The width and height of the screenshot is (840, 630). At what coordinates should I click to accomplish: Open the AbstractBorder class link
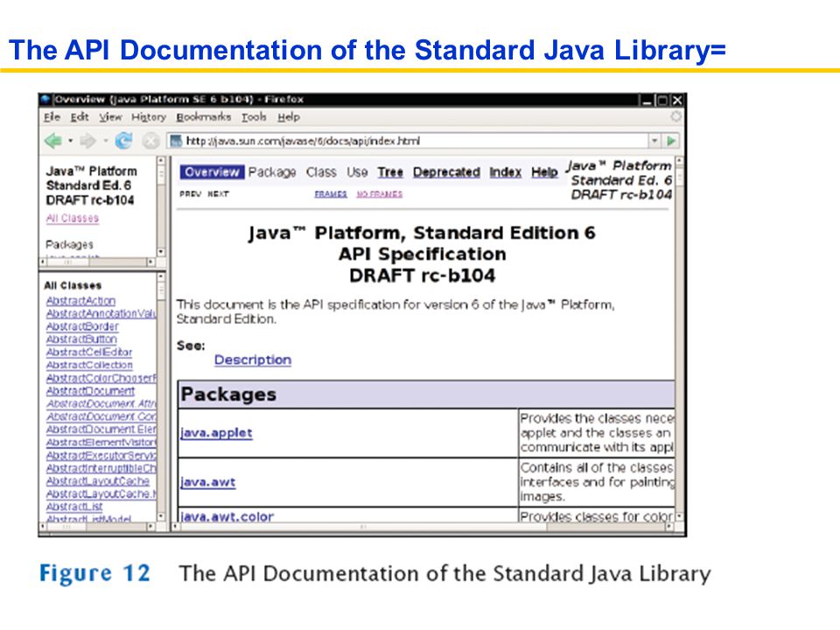tap(82, 326)
